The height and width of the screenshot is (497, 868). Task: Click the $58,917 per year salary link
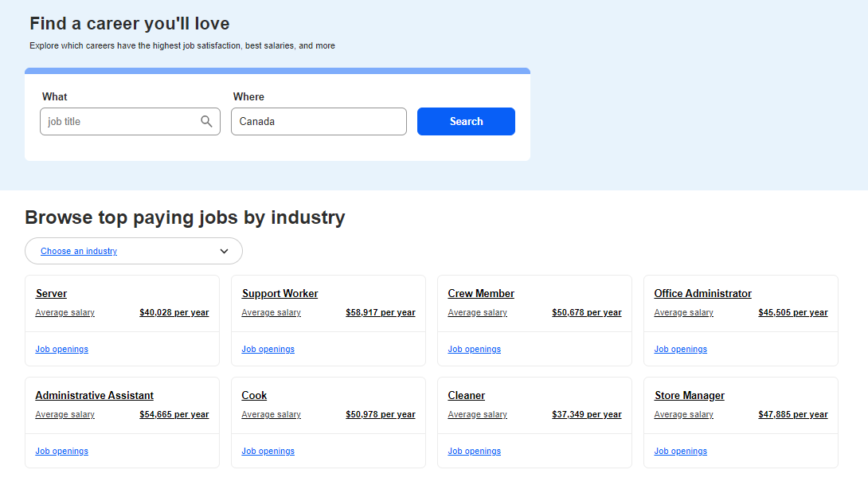coord(380,312)
